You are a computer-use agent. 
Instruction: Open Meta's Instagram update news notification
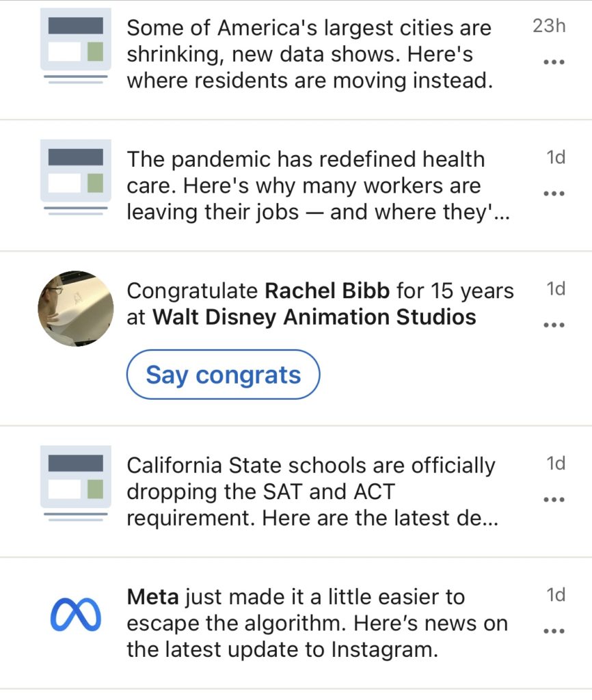pyautogui.click(x=317, y=623)
